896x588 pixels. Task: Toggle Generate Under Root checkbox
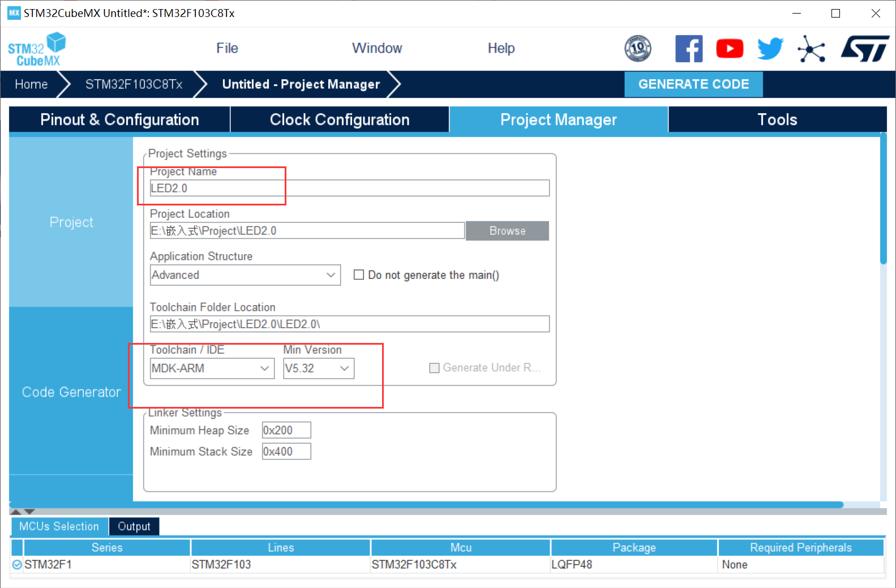[x=434, y=368]
